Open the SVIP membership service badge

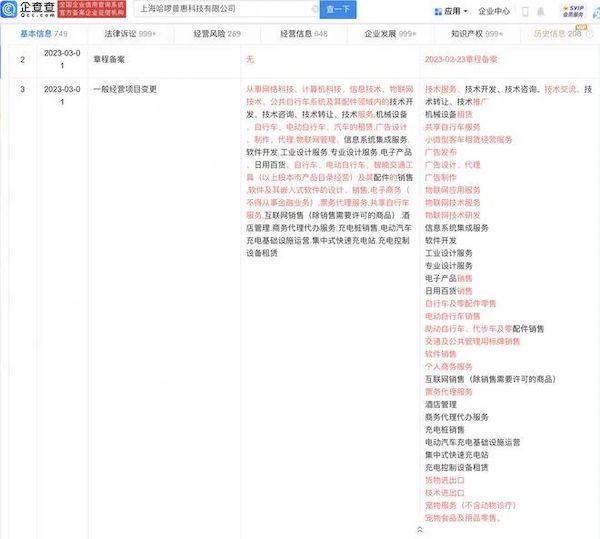click(572, 11)
